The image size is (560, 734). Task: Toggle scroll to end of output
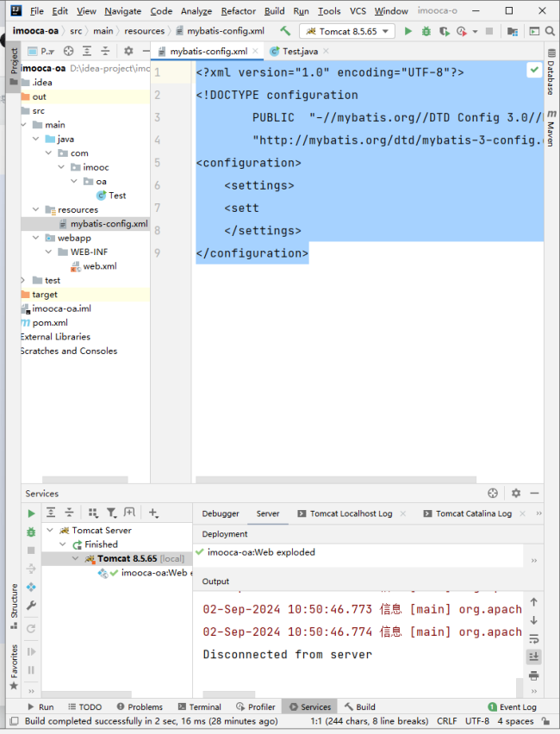(x=534, y=656)
